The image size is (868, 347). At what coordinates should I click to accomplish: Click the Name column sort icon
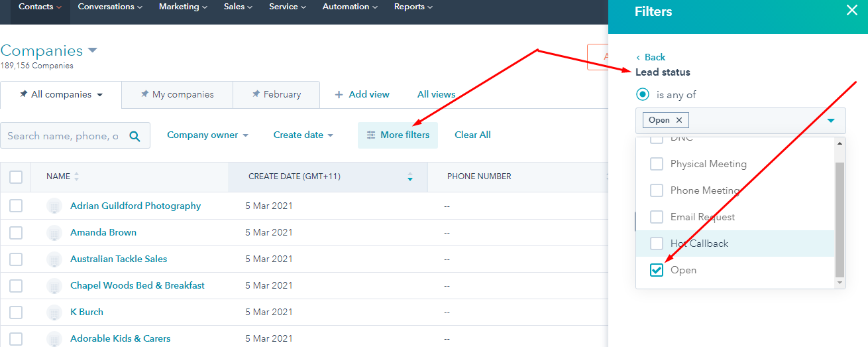(76, 176)
